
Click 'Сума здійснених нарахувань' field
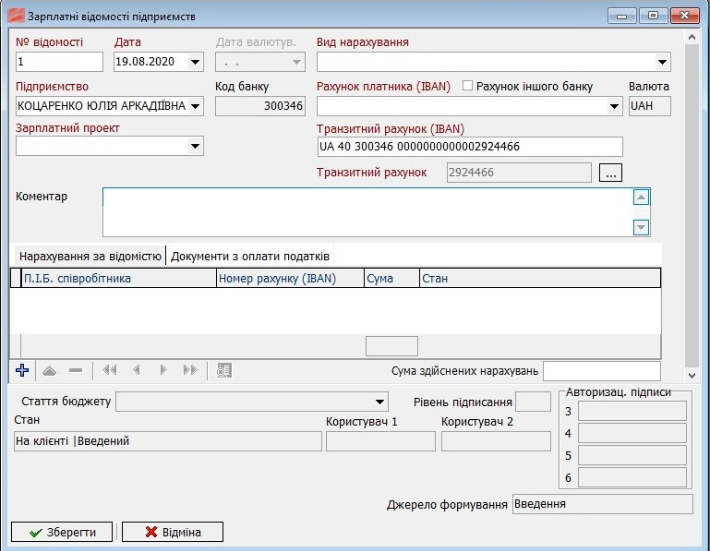(x=602, y=371)
